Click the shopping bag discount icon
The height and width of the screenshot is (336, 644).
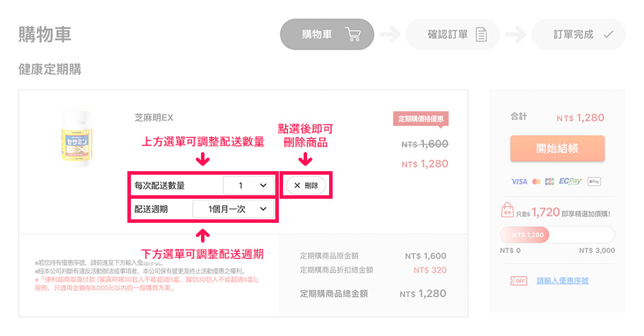[507, 211]
